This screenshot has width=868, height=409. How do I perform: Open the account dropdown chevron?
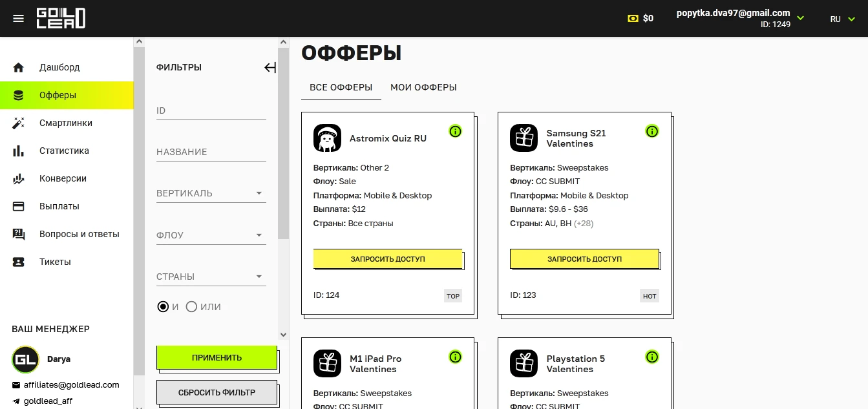click(800, 18)
